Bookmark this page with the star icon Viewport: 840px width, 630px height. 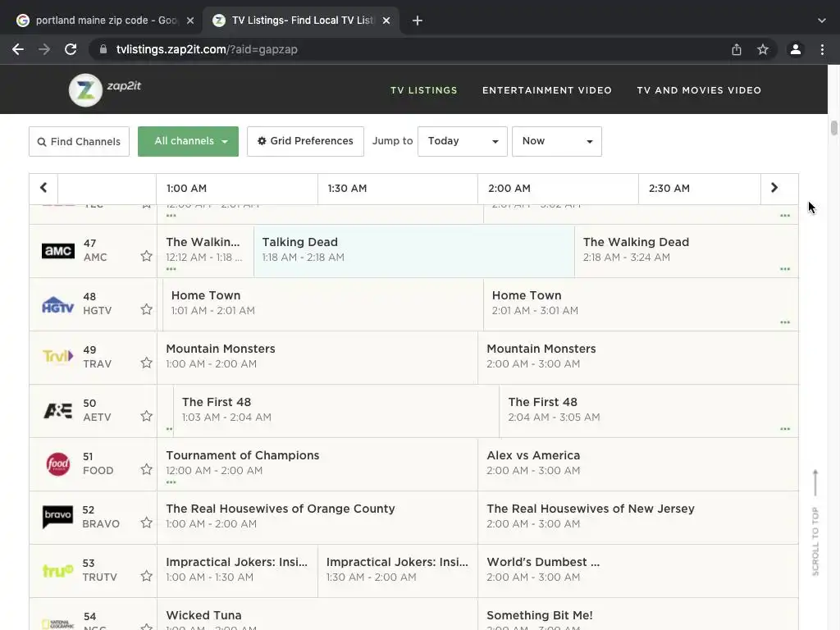click(x=763, y=49)
